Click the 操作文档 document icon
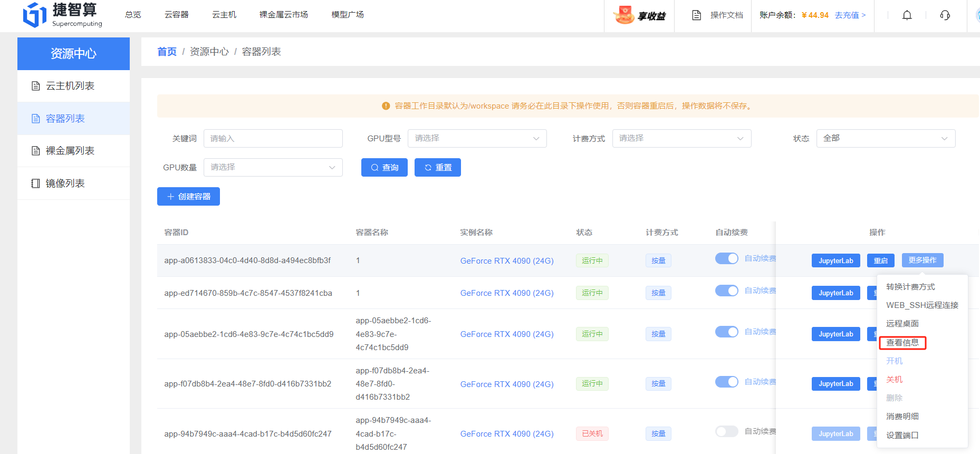 coord(697,15)
